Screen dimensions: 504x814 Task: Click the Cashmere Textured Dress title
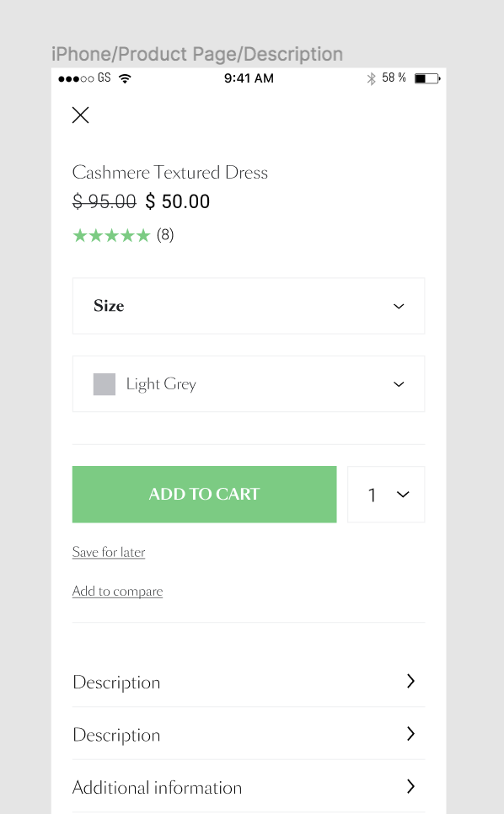click(170, 173)
